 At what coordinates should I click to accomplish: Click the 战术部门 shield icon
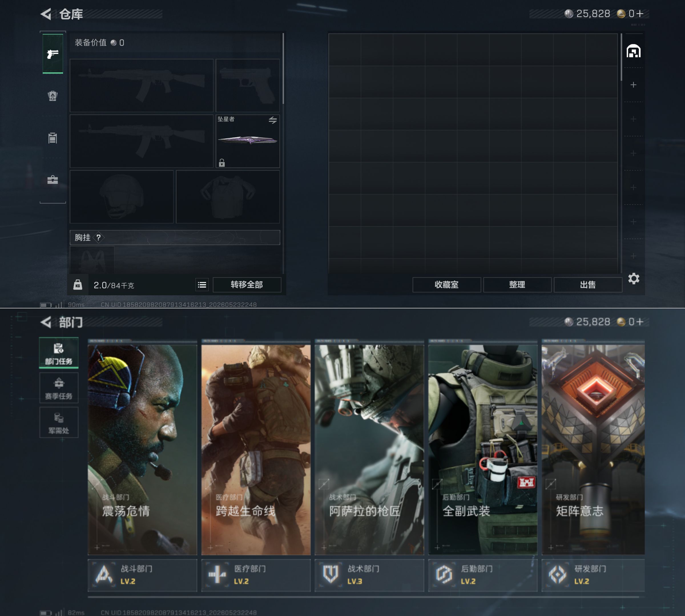[x=331, y=575]
